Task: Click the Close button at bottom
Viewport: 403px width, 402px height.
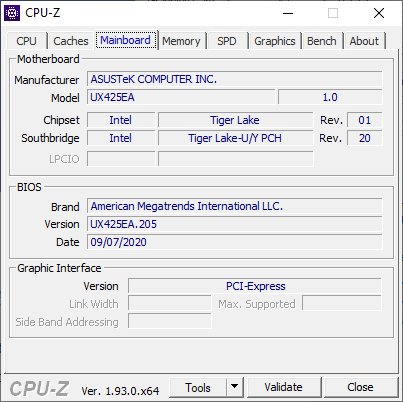Action: tap(360, 387)
